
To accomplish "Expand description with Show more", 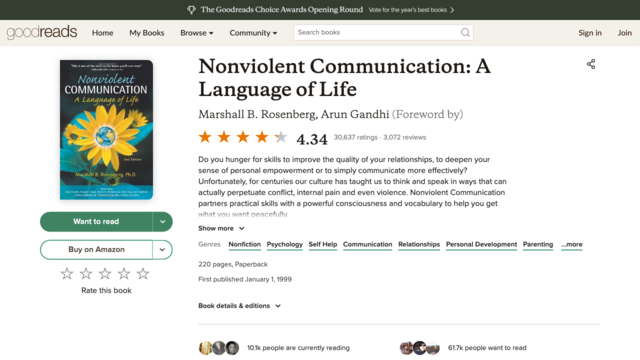I will click(x=221, y=228).
